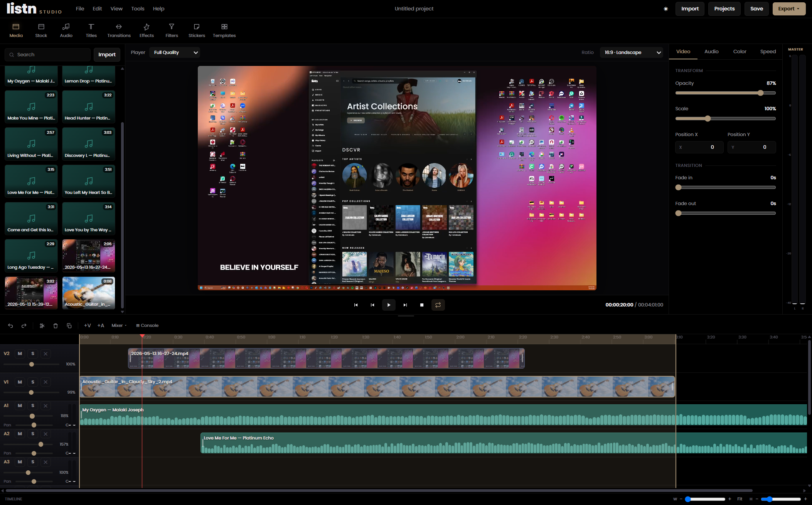Click Fit timeline zoom button
Viewport: 812px width, 505px height.
pyautogui.click(x=740, y=499)
